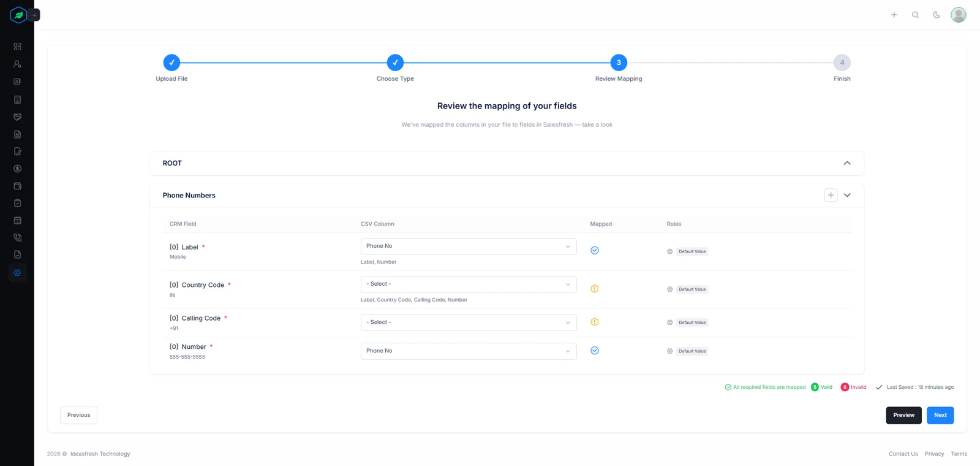
Task: Add a new Phone Numbers entry
Action: pyautogui.click(x=831, y=195)
